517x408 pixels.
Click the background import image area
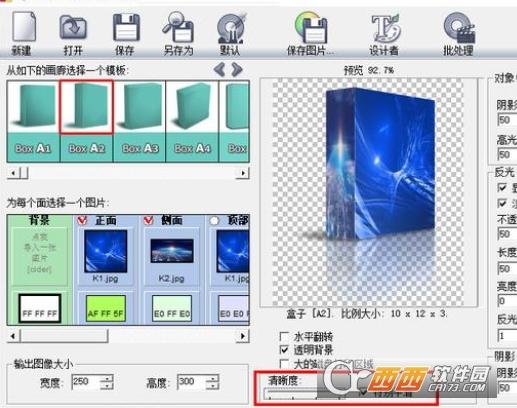39,256
